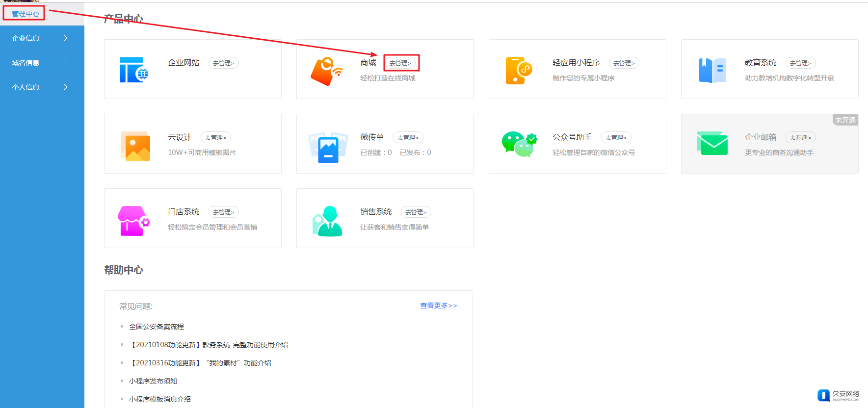Viewport: 868px width, 408px height.
Task: Click the 教育系统 book icon
Action: click(711, 71)
